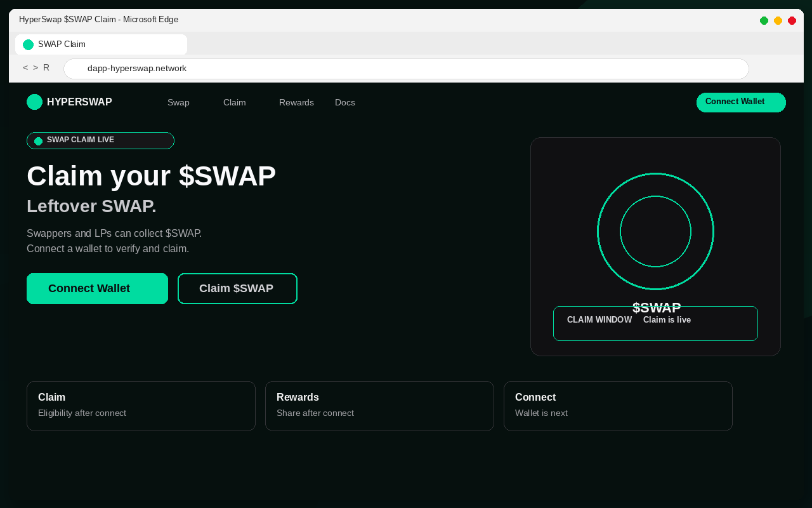Click the CLAIM WINDOW label
The height and width of the screenshot is (508, 812).
(599, 320)
